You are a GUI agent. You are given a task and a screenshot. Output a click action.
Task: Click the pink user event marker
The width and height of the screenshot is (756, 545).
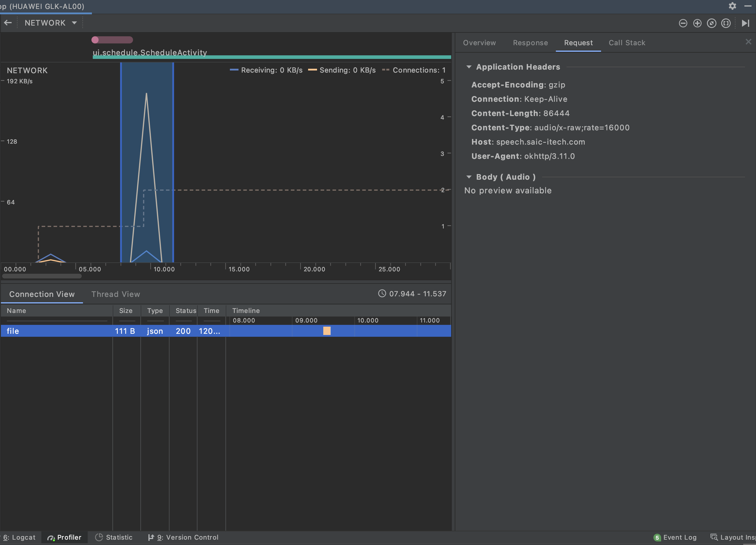pyautogui.click(x=95, y=40)
